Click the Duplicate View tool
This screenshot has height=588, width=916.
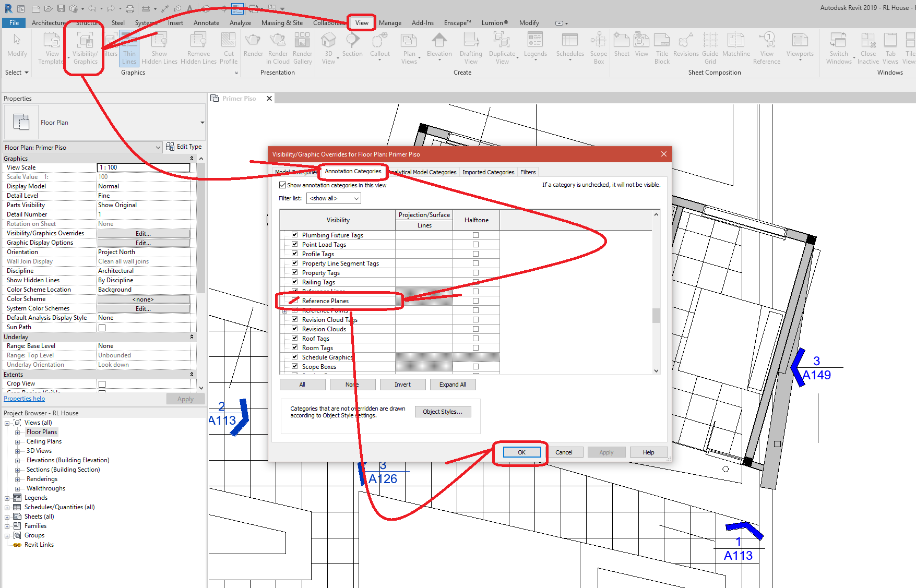point(502,48)
